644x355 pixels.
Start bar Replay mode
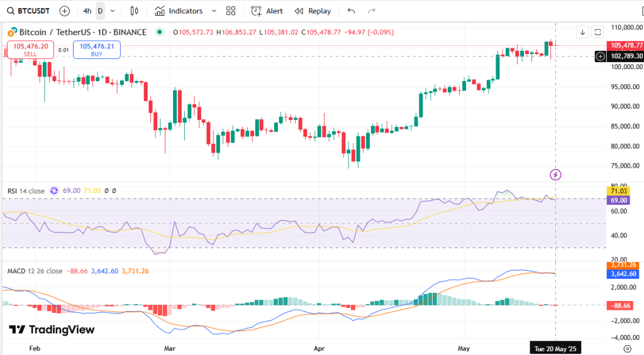(x=313, y=11)
